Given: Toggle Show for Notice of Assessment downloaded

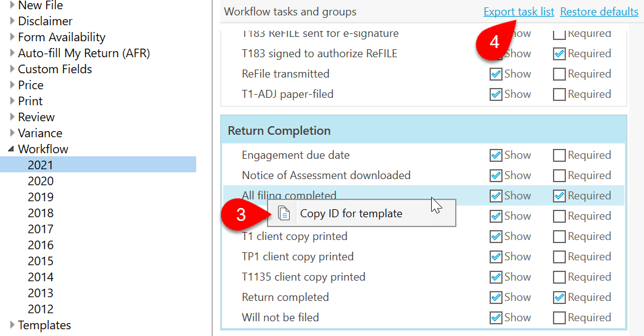Looking at the screenshot, I should [x=496, y=176].
